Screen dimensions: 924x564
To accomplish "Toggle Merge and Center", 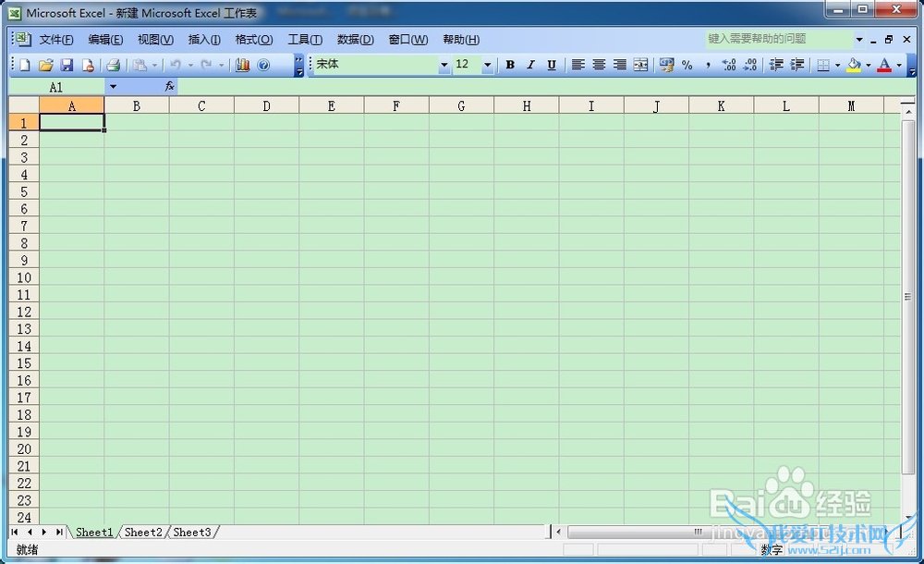I will pyautogui.click(x=640, y=65).
